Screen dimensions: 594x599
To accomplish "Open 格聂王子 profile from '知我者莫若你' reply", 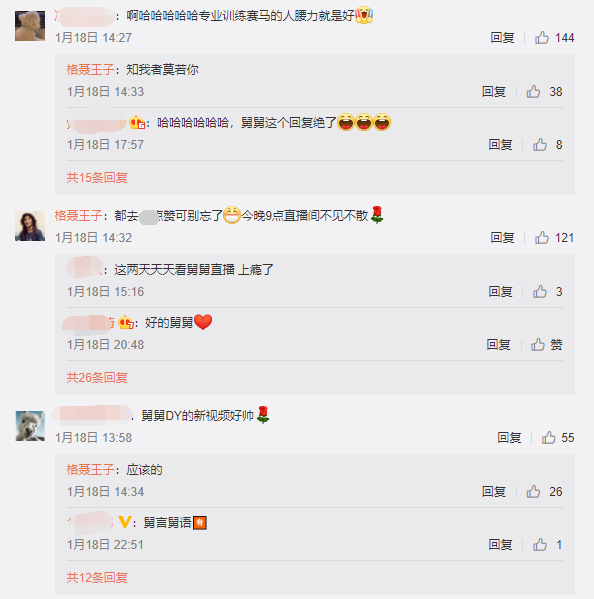I will [x=90, y=70].
